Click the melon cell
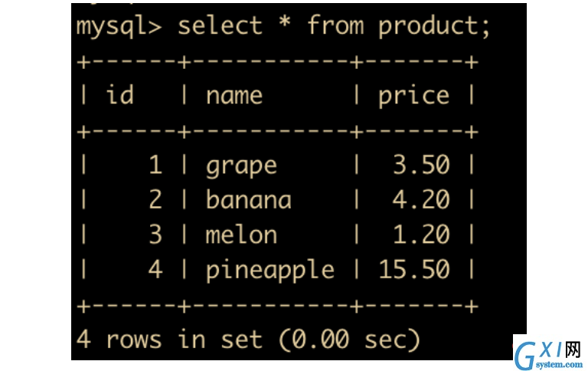The width and height of the screenshot is (588, 371). click(241, 235)
